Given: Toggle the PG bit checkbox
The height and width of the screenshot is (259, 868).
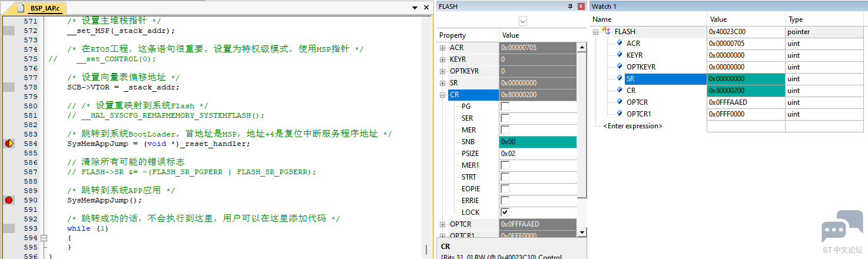Looking at the screenshot, I should pos(505,107).
